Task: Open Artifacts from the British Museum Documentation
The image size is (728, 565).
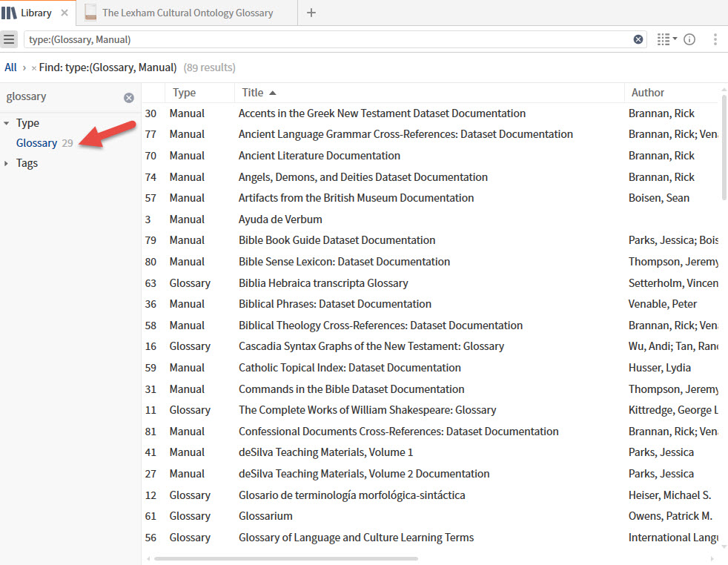Action: pos(356,198)
